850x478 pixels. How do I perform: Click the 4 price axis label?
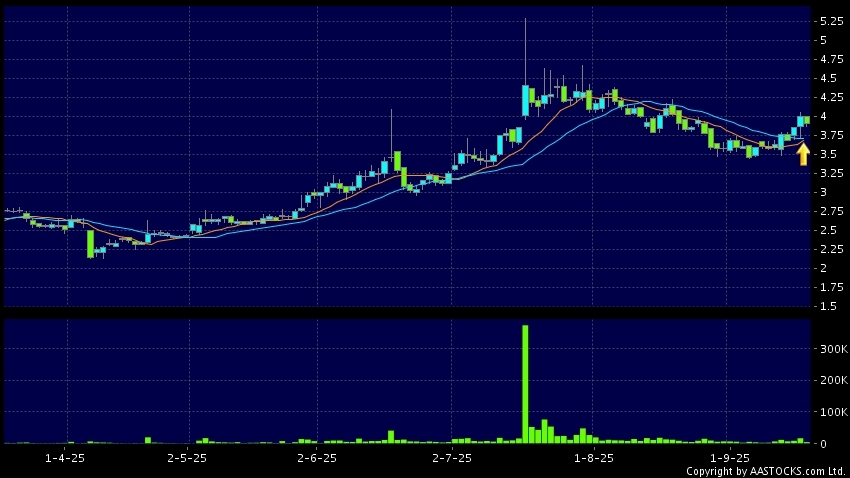point(823,116)
